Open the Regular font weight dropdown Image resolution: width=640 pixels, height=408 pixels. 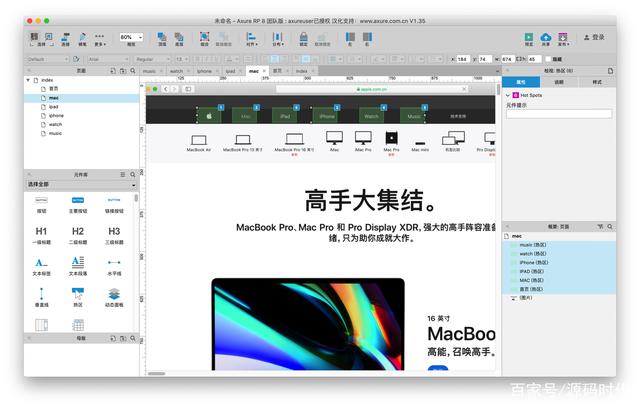(x=153, y=59)
